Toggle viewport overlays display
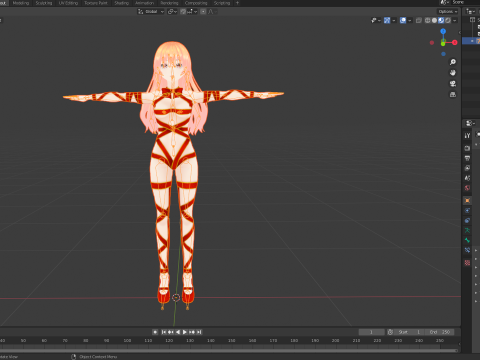The image size is (480, 360). tap(403, 21)
